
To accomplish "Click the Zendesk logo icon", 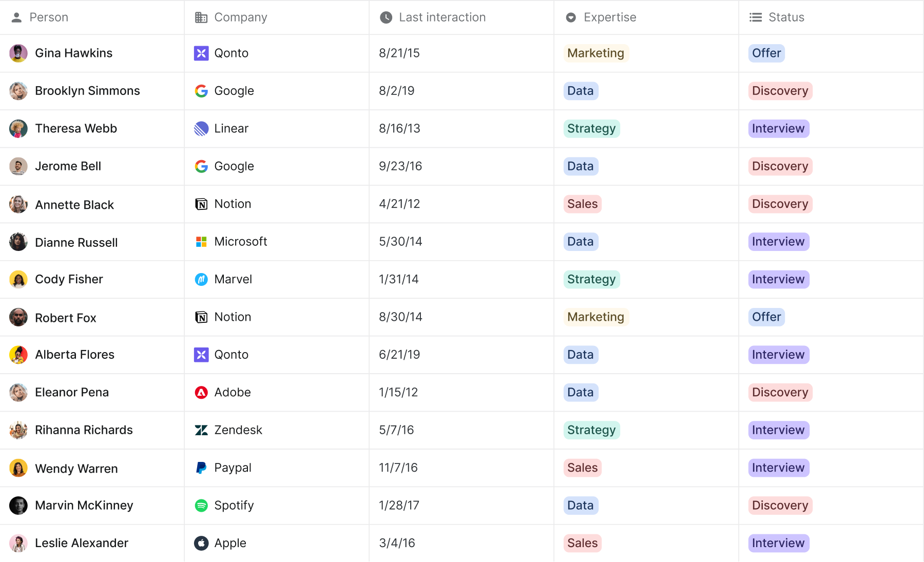I will point(201,430).
